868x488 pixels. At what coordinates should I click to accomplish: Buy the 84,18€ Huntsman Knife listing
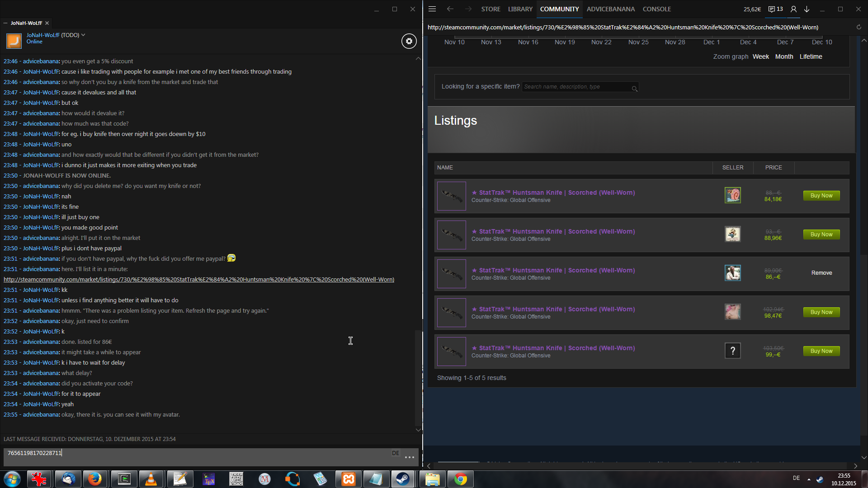point(821,196)
